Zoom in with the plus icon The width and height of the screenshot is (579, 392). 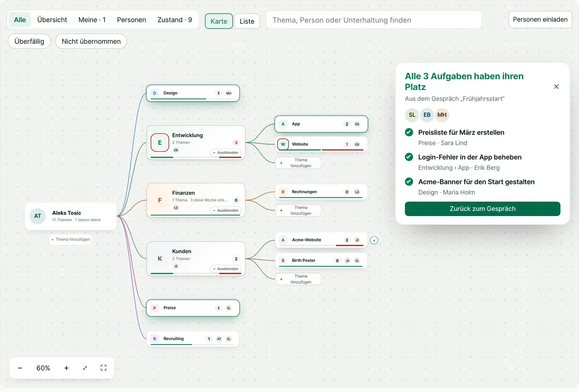coord(66,368)
